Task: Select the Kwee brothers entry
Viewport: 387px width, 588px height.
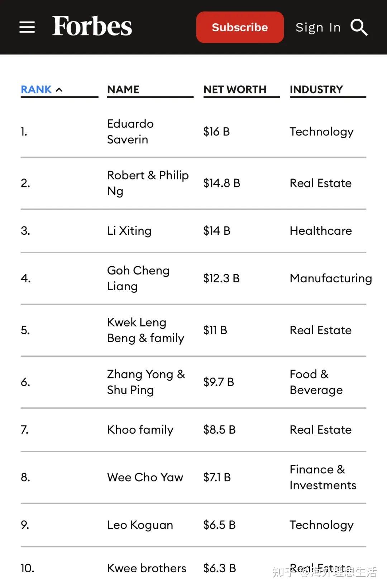Action: (147, 568)
